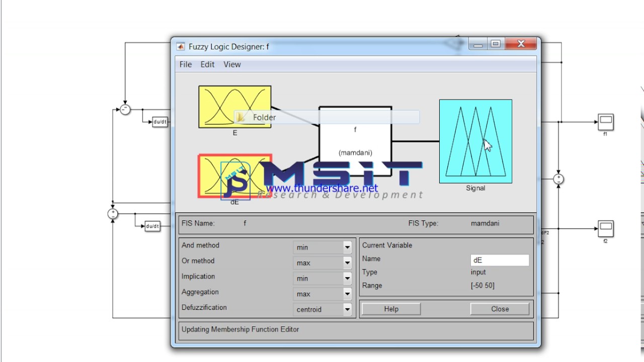This screenshot has height=362, width=644.
Task: Click the status text Updating Membership Function Editor
Action: [x=240, y=329]
